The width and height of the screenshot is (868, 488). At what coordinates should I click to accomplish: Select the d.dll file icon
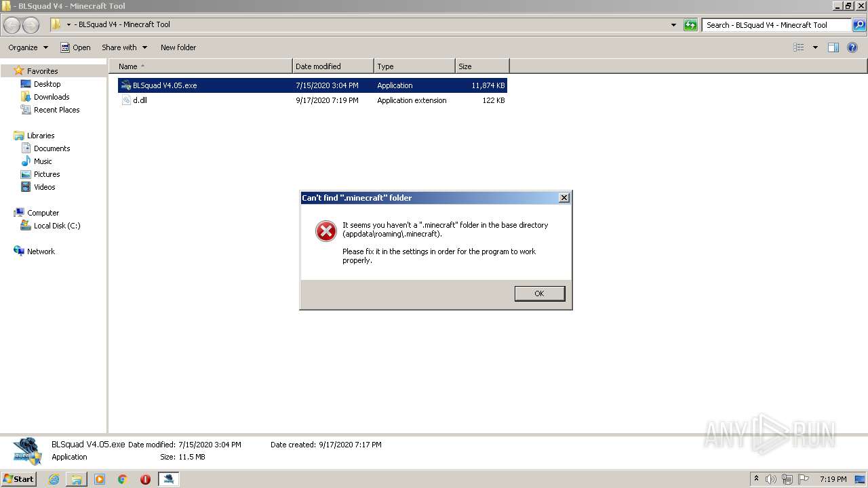coord(125,100)
